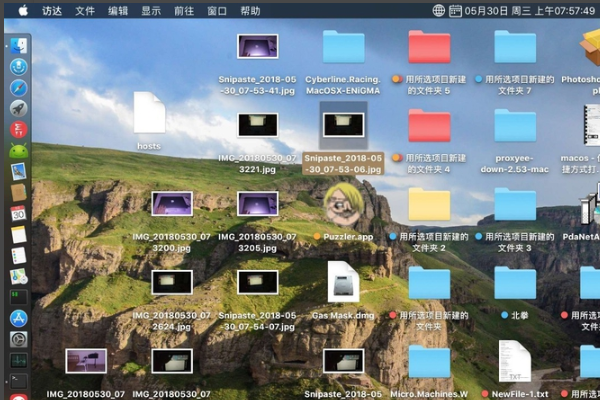Open Activity Monitor from the Dock

click(18, 360)
